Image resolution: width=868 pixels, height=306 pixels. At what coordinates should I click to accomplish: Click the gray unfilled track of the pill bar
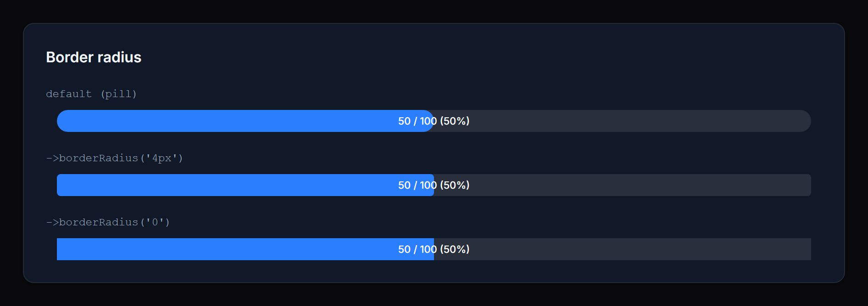[x=642, y=121]
